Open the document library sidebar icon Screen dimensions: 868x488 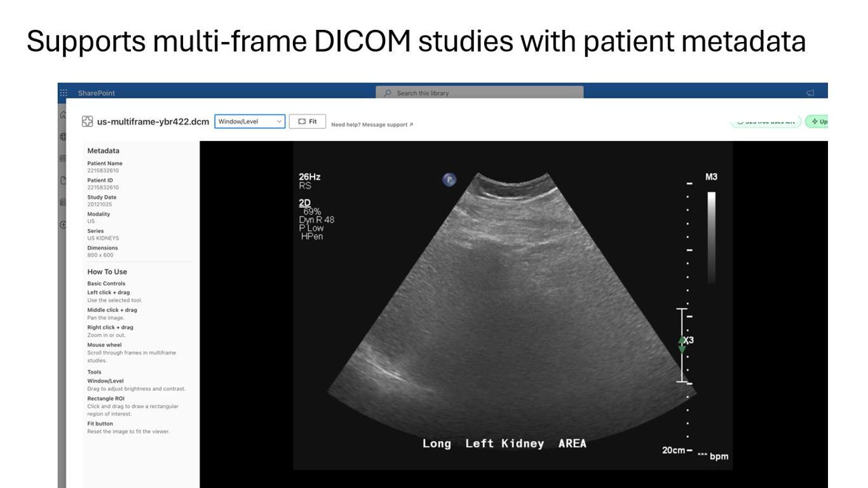coord(64,180)
